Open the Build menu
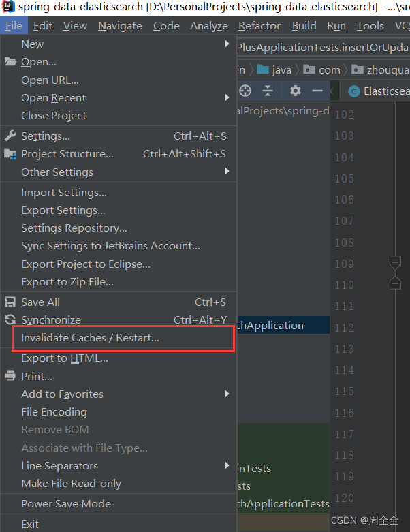410x532 pixels. point(304,26)
